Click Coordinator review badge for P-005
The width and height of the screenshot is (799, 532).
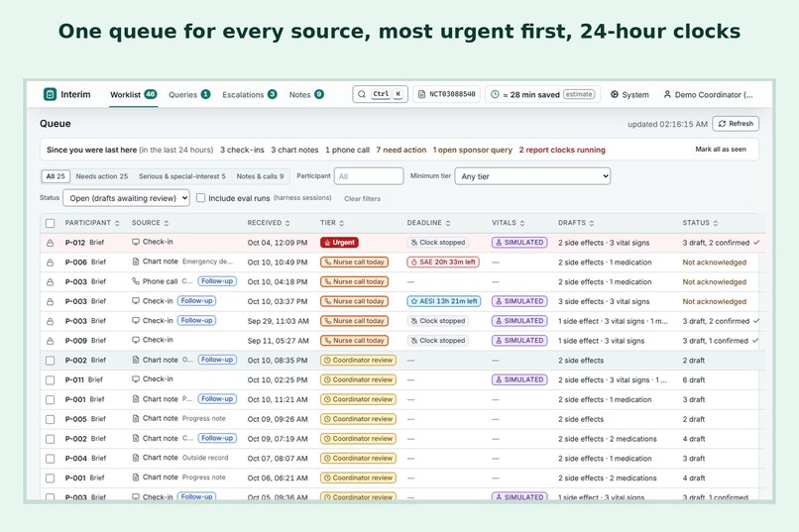[358, 419]
